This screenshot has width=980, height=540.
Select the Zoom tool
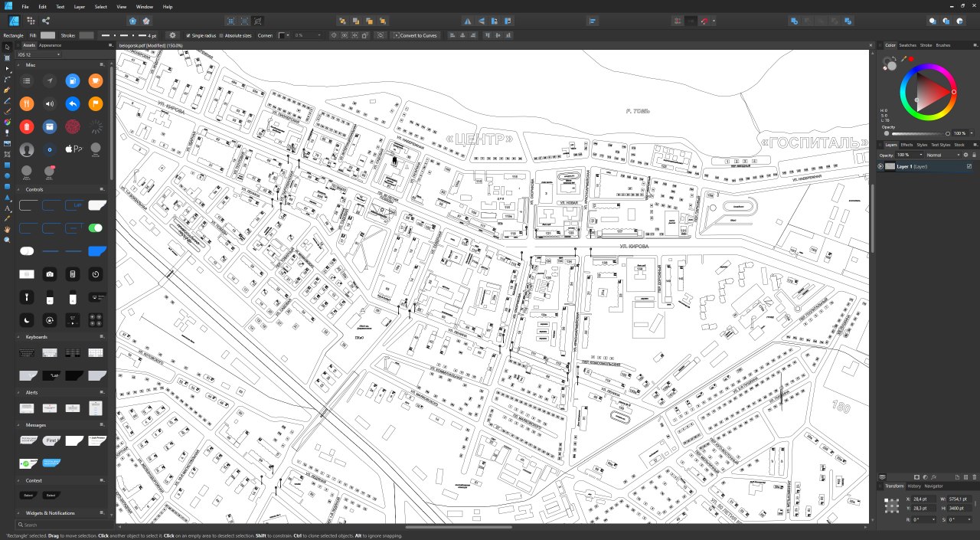click(8, 240)
